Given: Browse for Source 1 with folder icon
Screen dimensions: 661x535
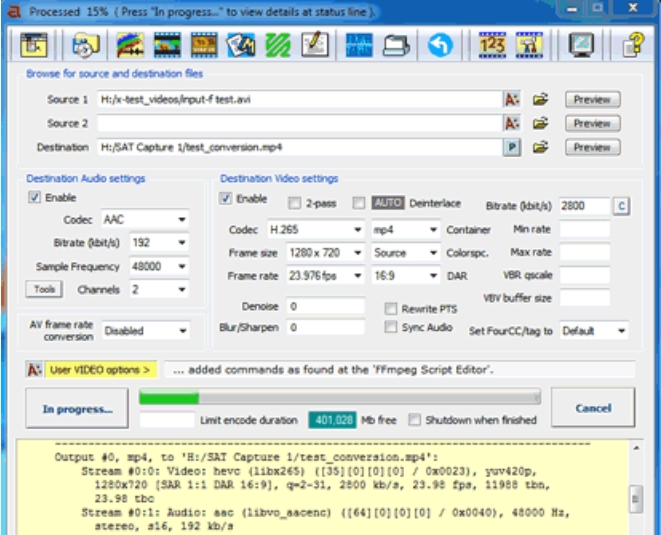Looking at the screenshot, I should coord(540,99).
